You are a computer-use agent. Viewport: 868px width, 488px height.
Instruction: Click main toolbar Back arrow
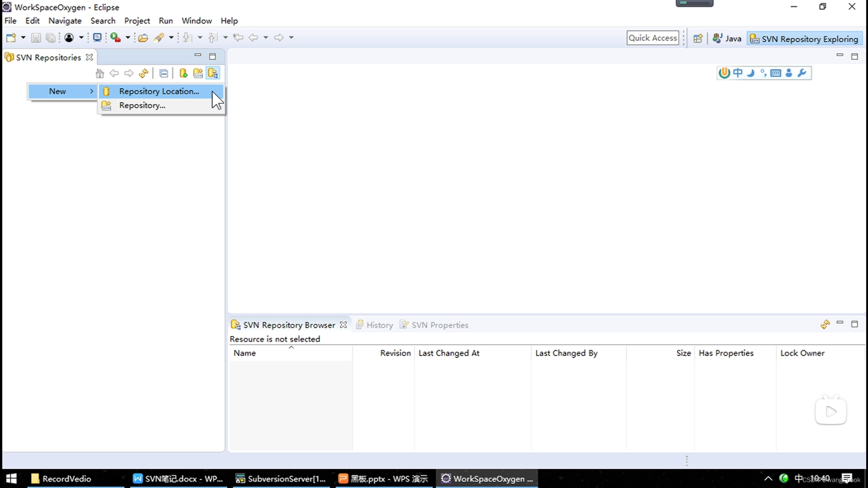pyautogui.click(x=253, y=38)
